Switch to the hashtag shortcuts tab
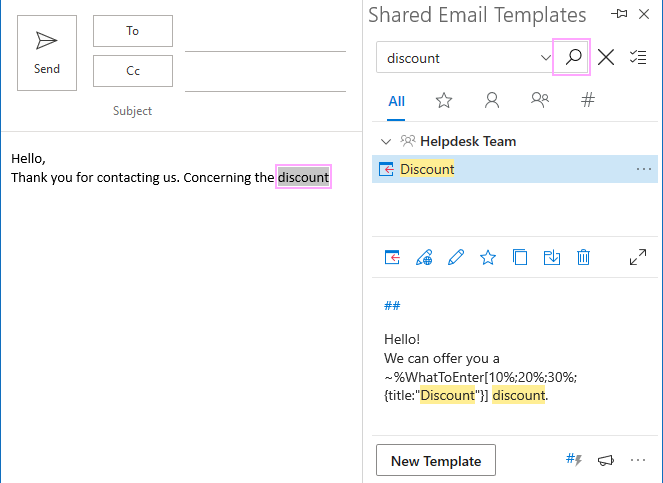 coord(588,100)
